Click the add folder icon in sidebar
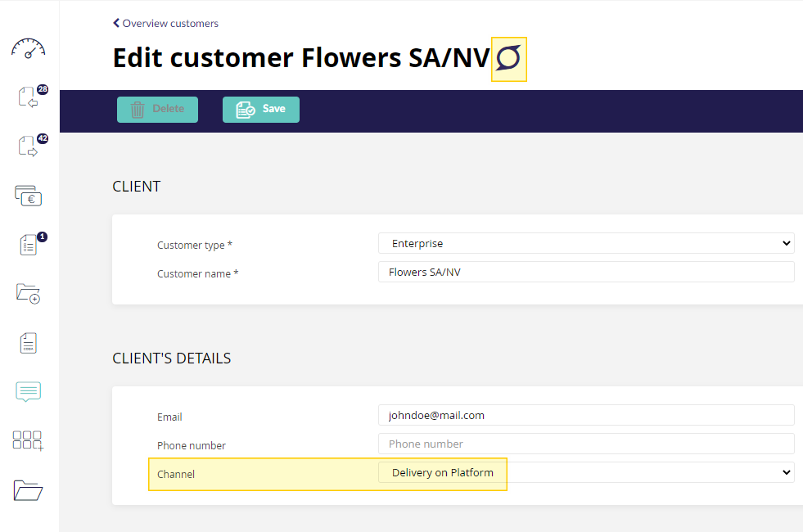 (x=28, y=294)
